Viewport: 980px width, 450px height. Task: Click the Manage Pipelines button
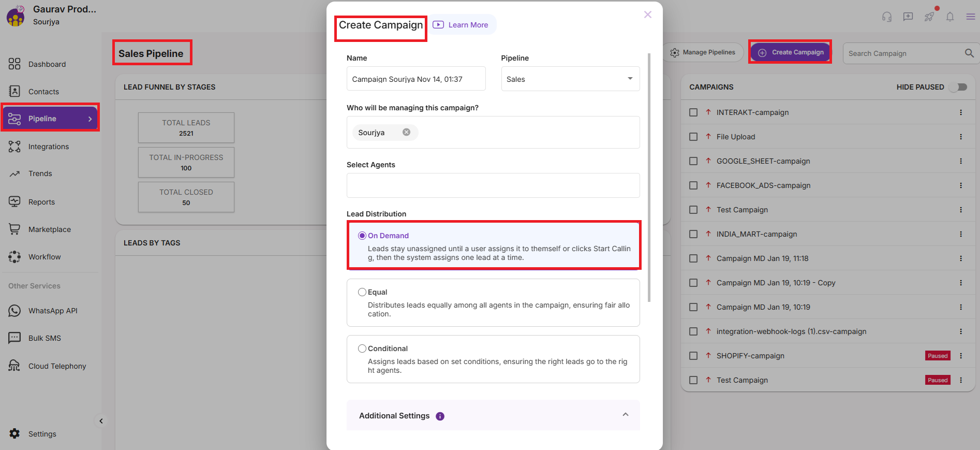(x=703, y=52)
